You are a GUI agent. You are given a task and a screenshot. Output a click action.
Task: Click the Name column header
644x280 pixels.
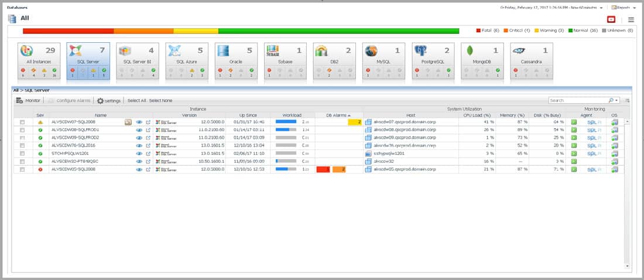pos(101,115)
